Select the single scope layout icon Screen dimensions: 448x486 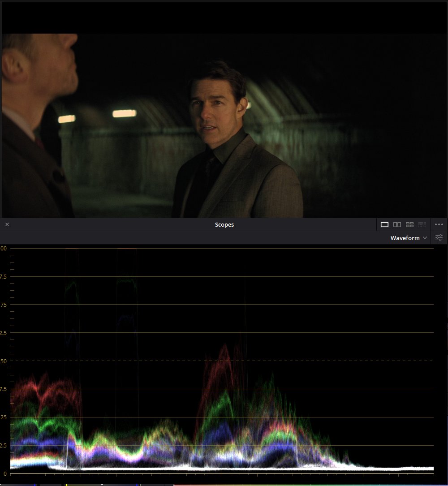[x=384, y=224]
